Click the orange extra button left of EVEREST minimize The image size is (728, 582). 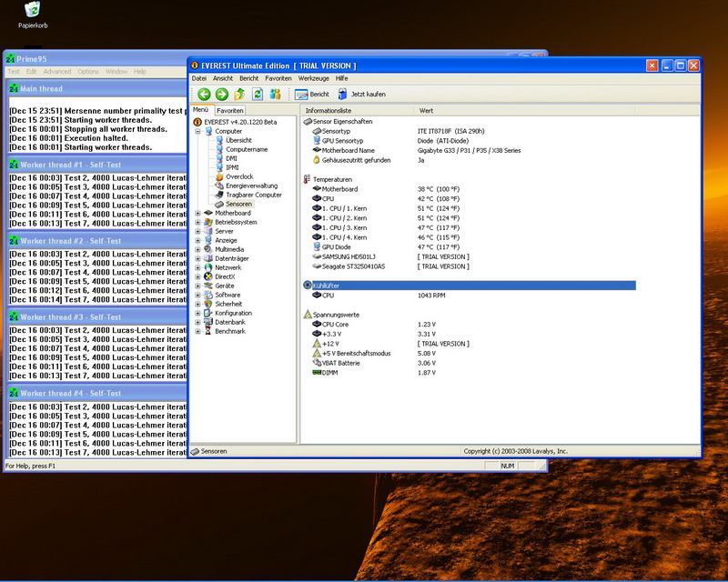pos(652,65)
